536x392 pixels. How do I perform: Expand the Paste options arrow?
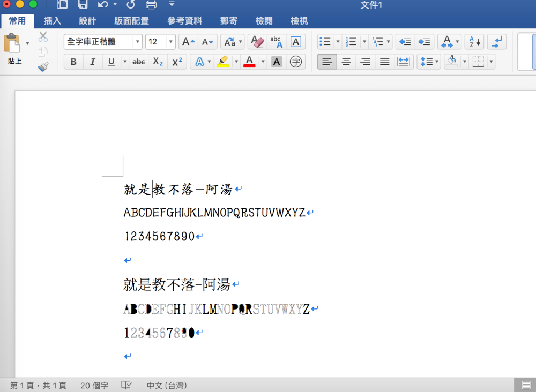pyautogui.click(x=27, y=43)
